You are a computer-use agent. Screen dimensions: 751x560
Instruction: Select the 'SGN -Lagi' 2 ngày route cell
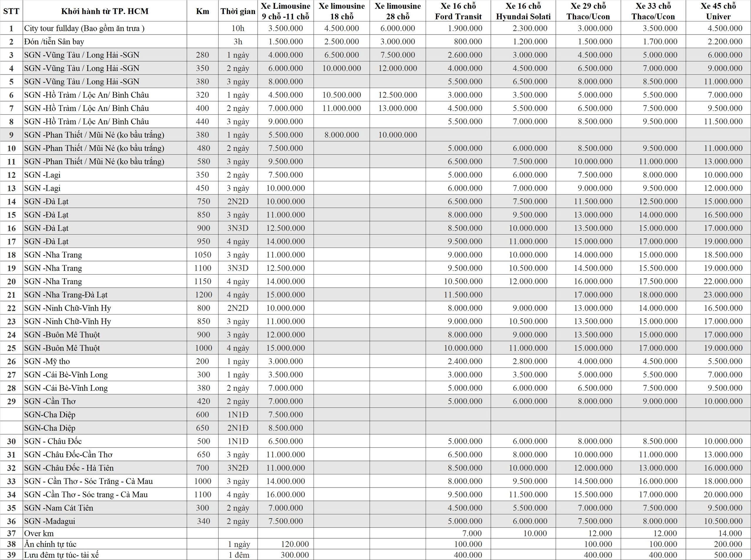[x=42, y=175]
